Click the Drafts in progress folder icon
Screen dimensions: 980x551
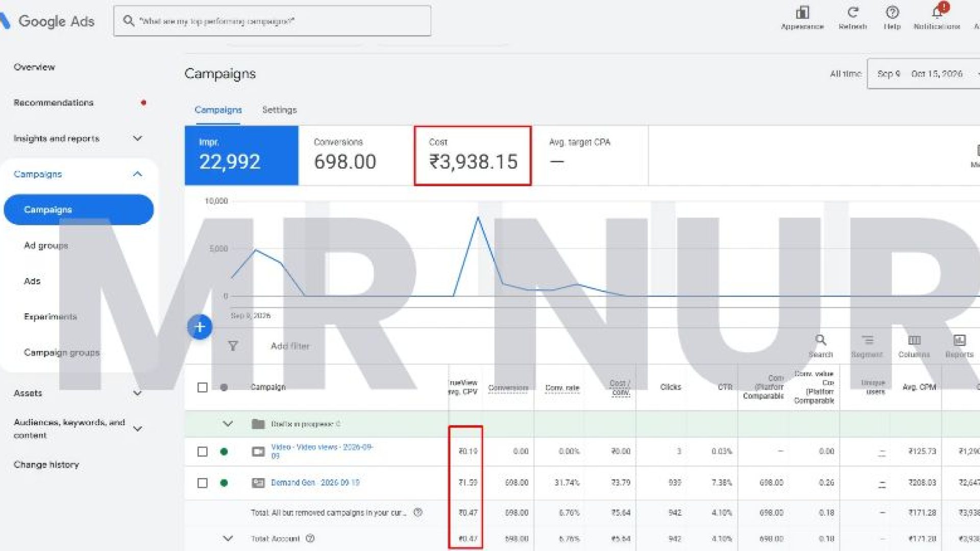(x=258, y=424)
